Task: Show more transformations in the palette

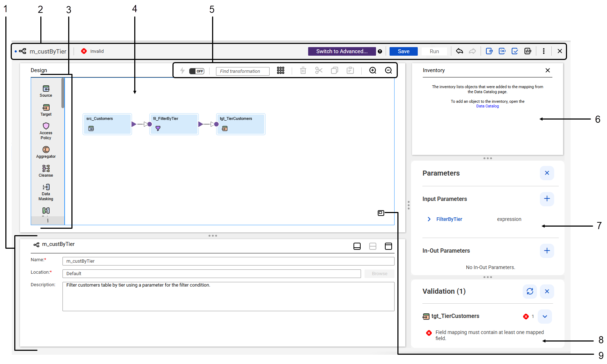Action: point(48,221)
